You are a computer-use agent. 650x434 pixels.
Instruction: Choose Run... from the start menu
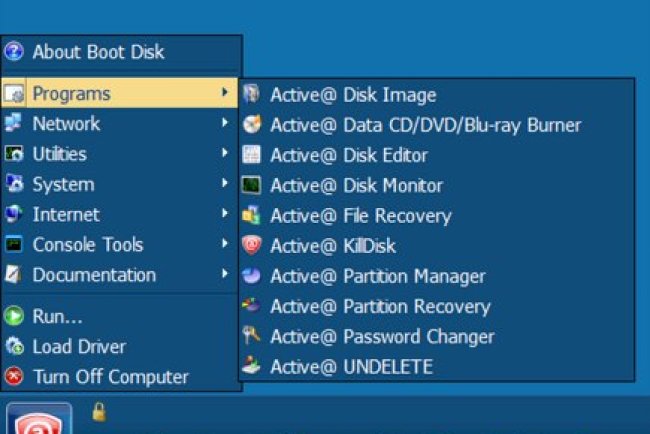(121, 316)
